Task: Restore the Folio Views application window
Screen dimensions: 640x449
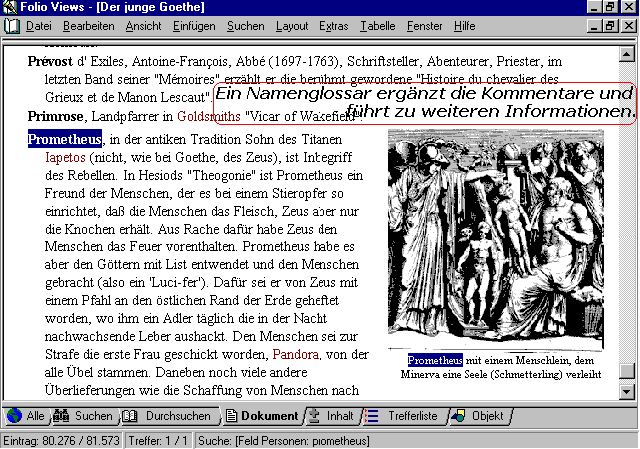Action: 610,7
